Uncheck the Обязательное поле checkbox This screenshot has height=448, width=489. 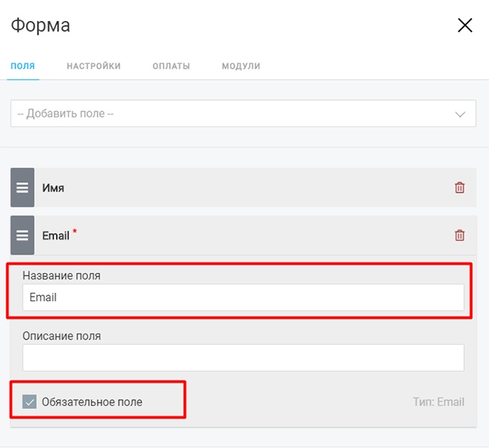click(29, 402)
